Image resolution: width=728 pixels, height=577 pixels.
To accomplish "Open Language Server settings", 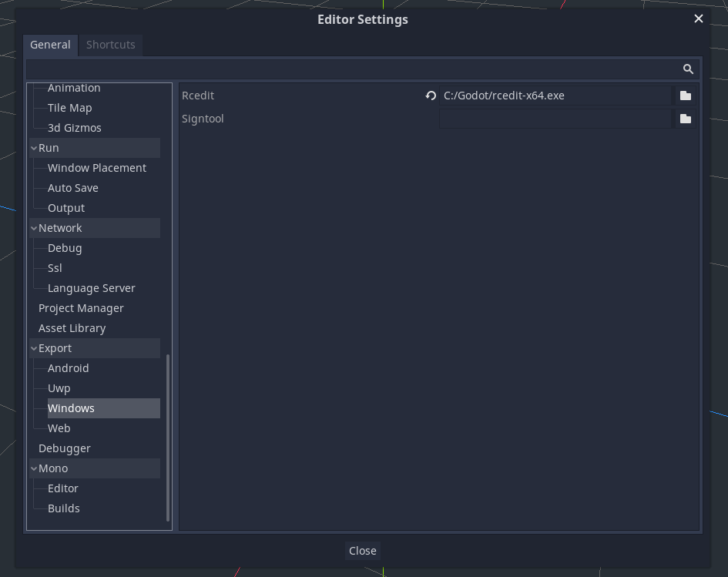I will coord(91,287).
